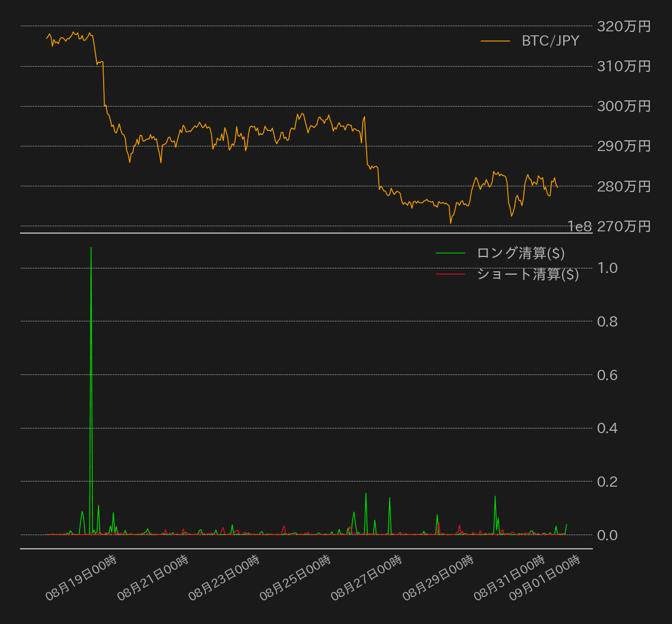Select the ロング清算($) legend label
672x624 pixels.
pos(521,253)
